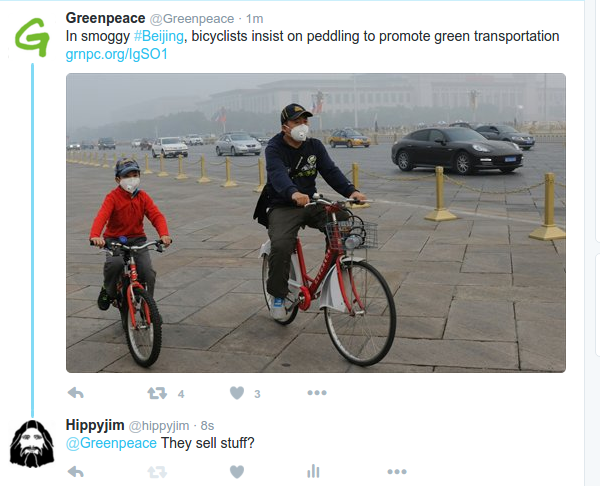The height and width of the screenshot is (486, 600).
Task: Open Hippyjim's bearded face avatar
Action: [x=32, y=444]
